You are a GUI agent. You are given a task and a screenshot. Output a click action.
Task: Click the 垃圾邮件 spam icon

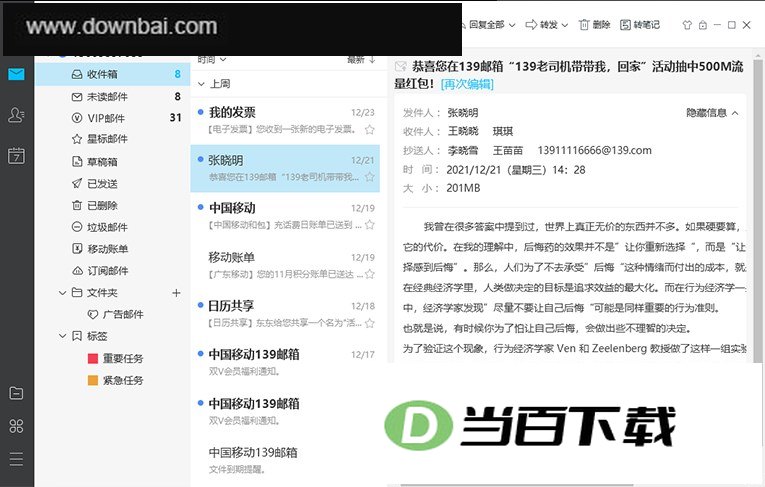coord(77,227)
